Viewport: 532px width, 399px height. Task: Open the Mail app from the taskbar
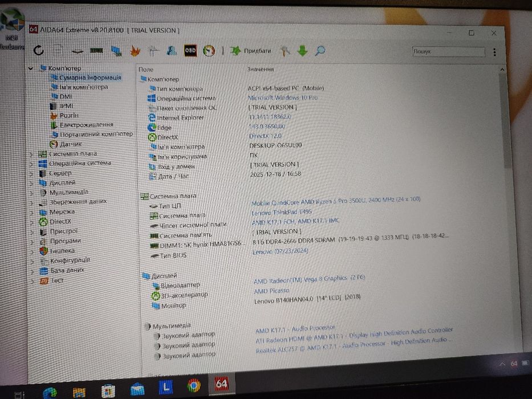(x=137, y=389)
